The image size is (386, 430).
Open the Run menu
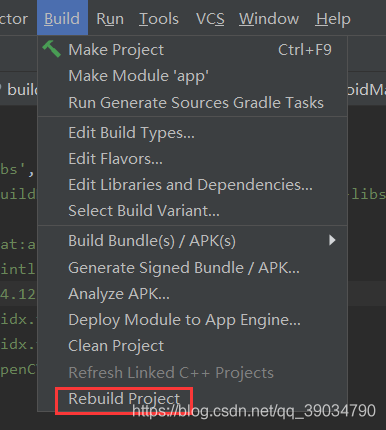click(x=110, y=19)
